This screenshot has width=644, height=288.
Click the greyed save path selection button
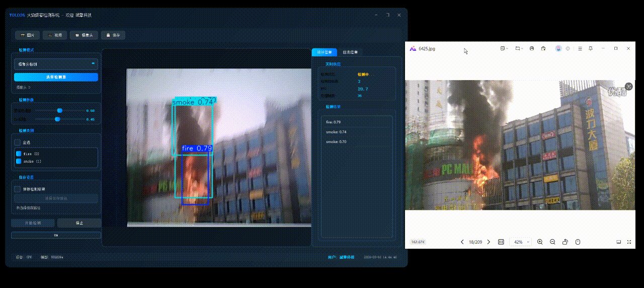[x=56, y=198]
